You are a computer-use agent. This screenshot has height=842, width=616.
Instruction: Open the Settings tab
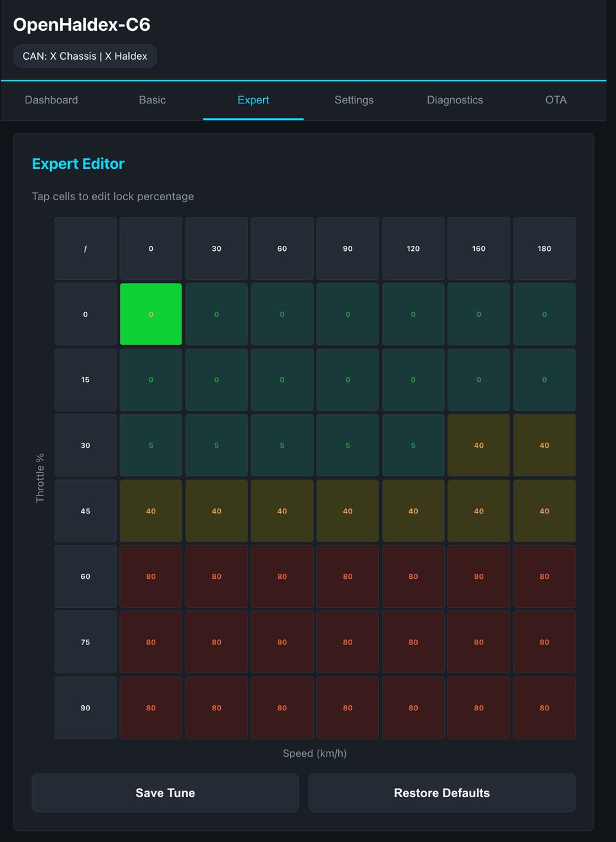pos(354,100)
